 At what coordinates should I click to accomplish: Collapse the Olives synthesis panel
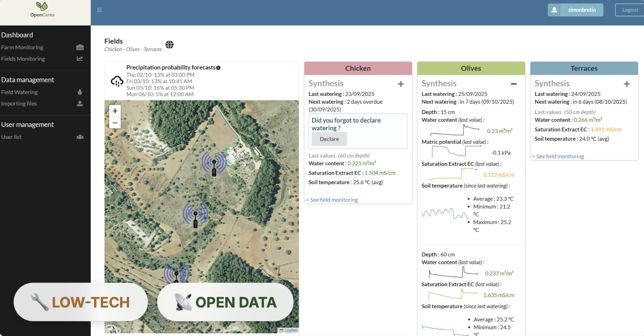click(514, 84)
